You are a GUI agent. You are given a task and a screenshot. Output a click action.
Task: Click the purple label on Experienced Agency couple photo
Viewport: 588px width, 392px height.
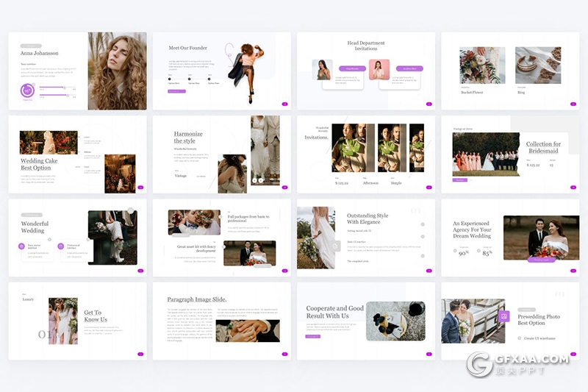click(542, 259)
